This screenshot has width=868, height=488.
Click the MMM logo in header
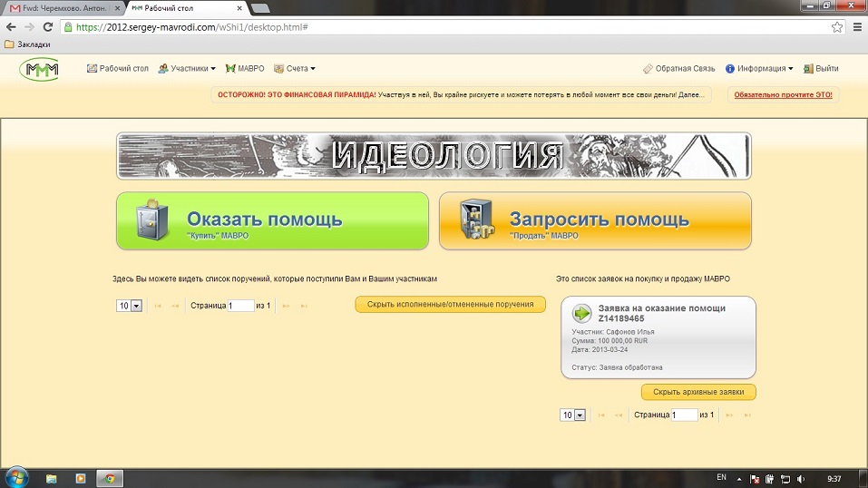[39, 69]
